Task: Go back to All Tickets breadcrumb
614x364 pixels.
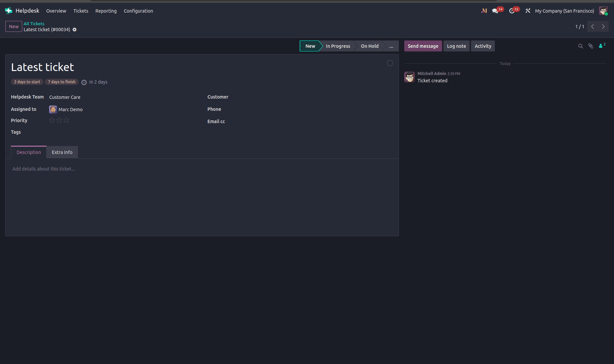Action: (34, 24)
